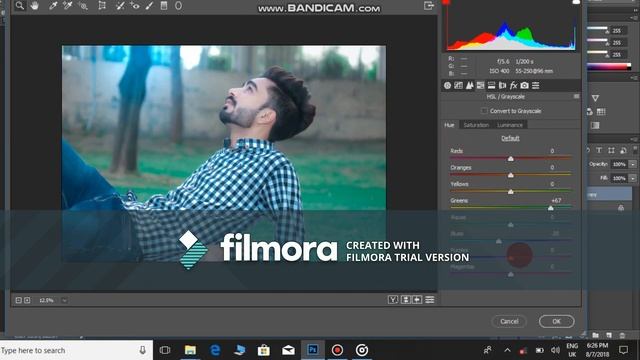The height and width of the screenshot is (360, 640).
Task: Open File Explorer from taskbar
Action: [x=190, y=350]
